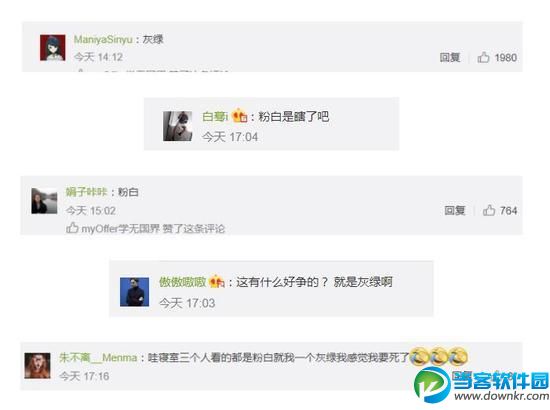550x410 pixels.
Task: Click thumbs-up icon beside myOffer学无国界
Action: click(x=72, y=228)
